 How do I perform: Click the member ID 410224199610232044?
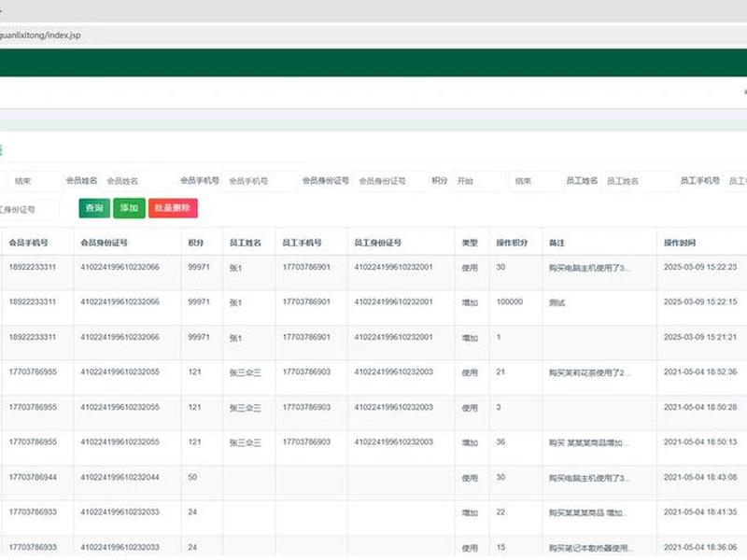click(120, 477)
